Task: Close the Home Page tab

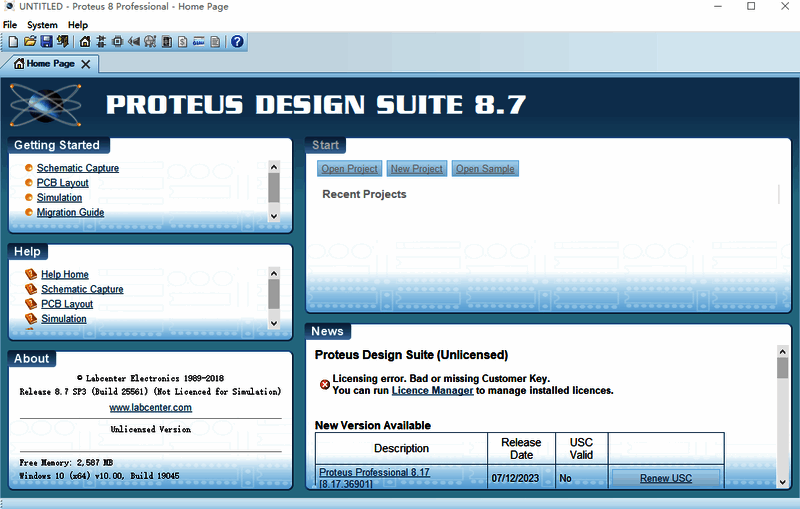Action: tap(86, 64)
